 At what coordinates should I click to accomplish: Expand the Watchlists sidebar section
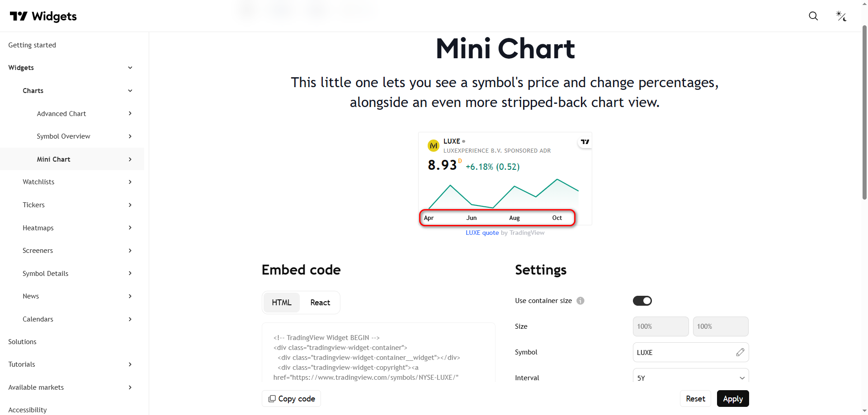(130, 182)
